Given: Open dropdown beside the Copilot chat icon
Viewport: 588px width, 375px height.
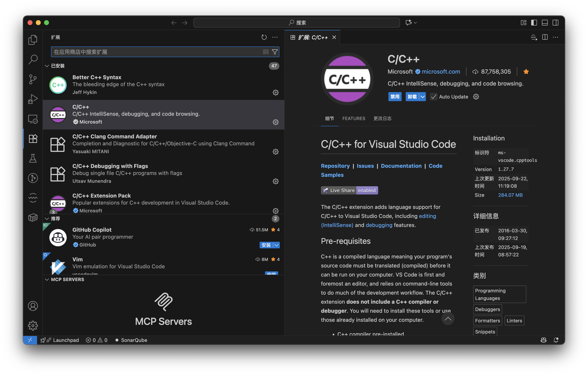Looking at the screenshot, I should 415,23.
